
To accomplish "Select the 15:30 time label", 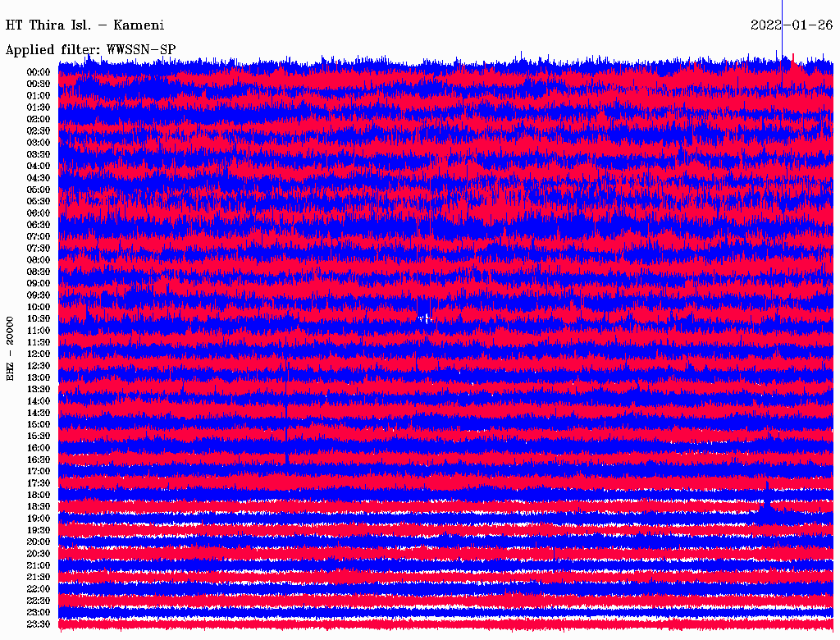I will point(39,437).
